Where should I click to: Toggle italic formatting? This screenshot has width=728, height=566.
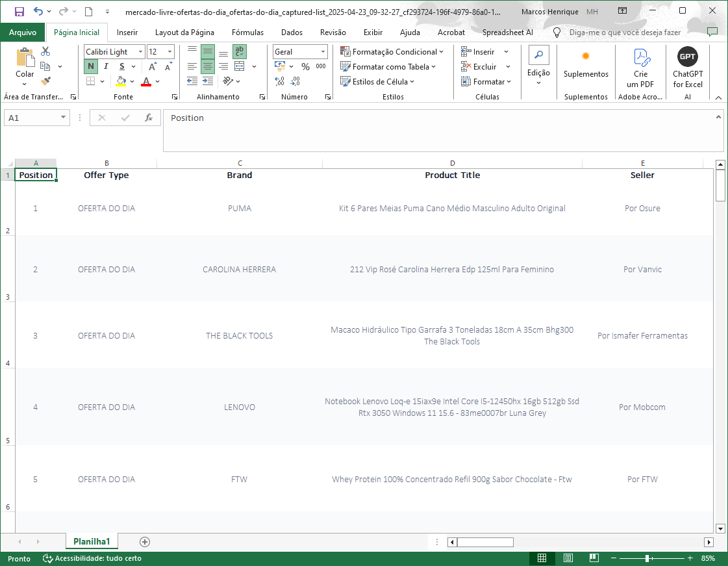tap(106, 66)
